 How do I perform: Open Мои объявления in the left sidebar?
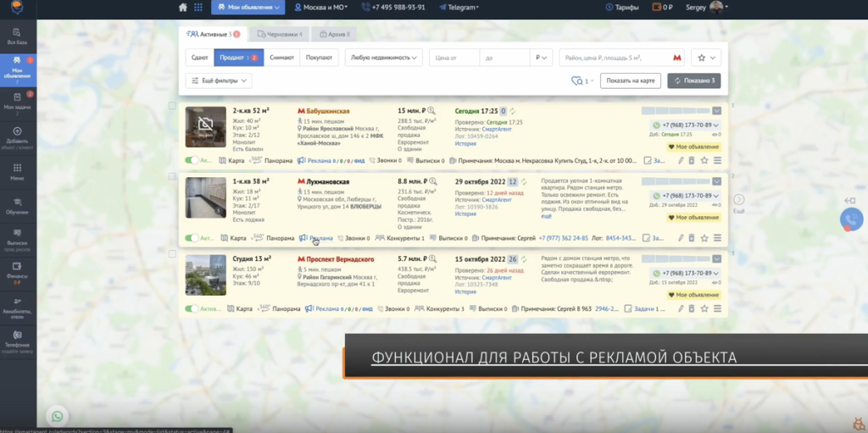[x=17, y=69]
